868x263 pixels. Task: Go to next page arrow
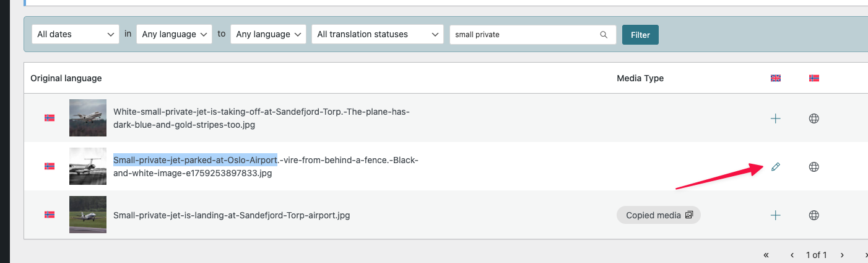pos(842,255)
